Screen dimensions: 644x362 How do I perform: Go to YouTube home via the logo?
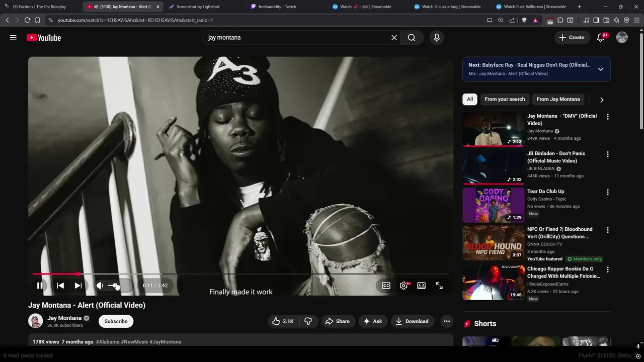click(x=44, y=38)
